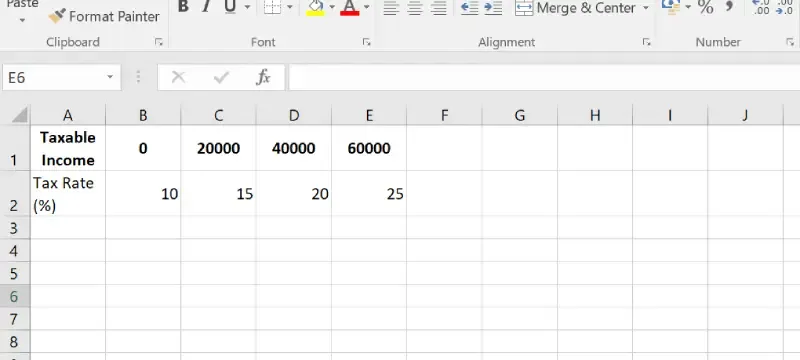Click the Enter formula checkmark icon

(221, 78)
